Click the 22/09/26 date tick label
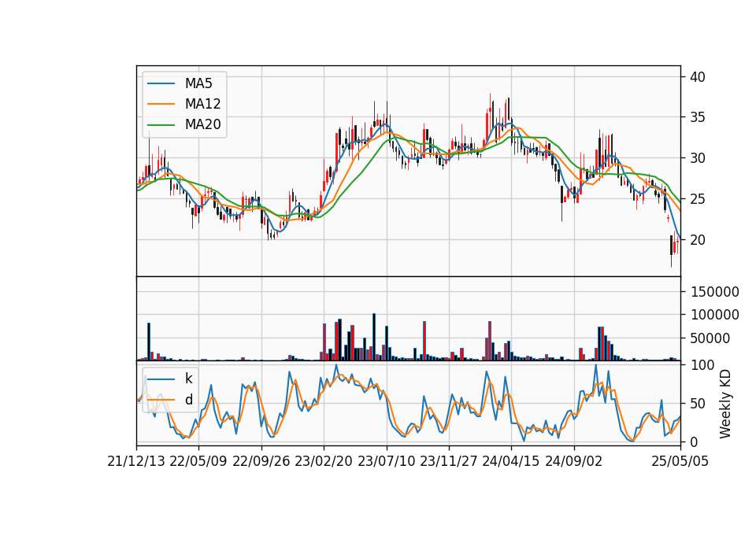The image size is (756, 543). coord(261,461)
